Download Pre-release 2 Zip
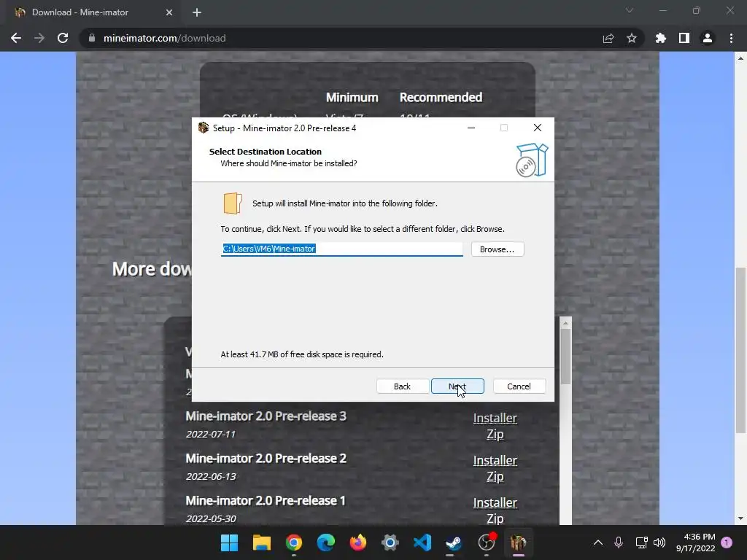Screen dimensions: 747x560 click(495, 477)
